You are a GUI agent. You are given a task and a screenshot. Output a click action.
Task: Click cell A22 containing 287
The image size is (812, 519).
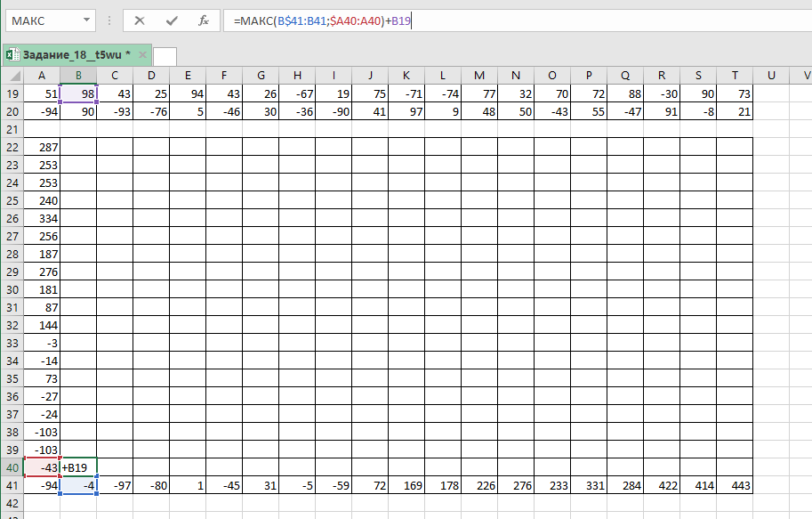coord(42,147)
